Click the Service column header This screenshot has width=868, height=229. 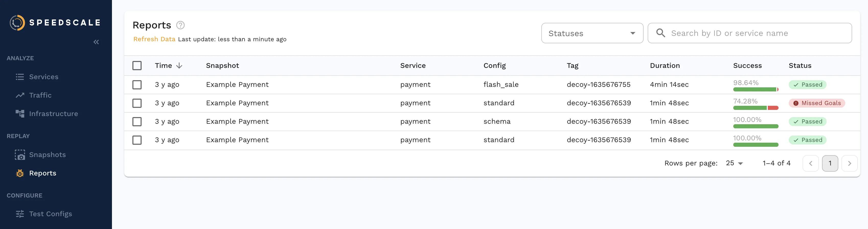(413, 66)
